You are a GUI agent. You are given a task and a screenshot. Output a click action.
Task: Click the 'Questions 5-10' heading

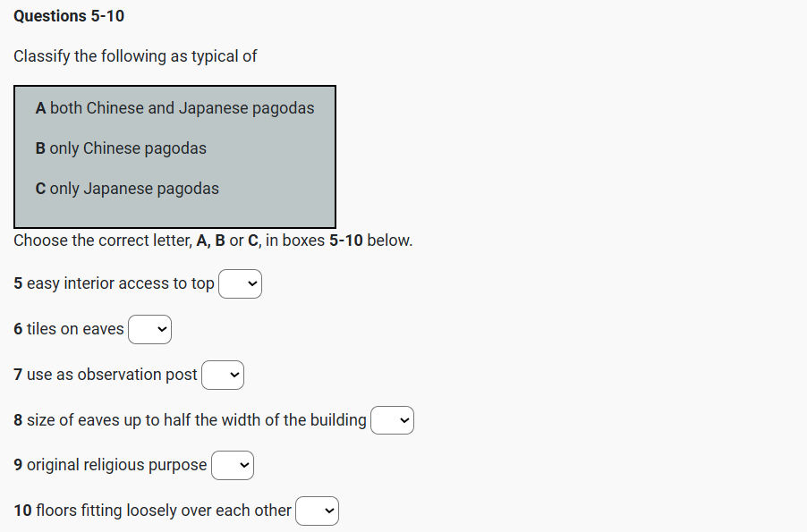69,16
